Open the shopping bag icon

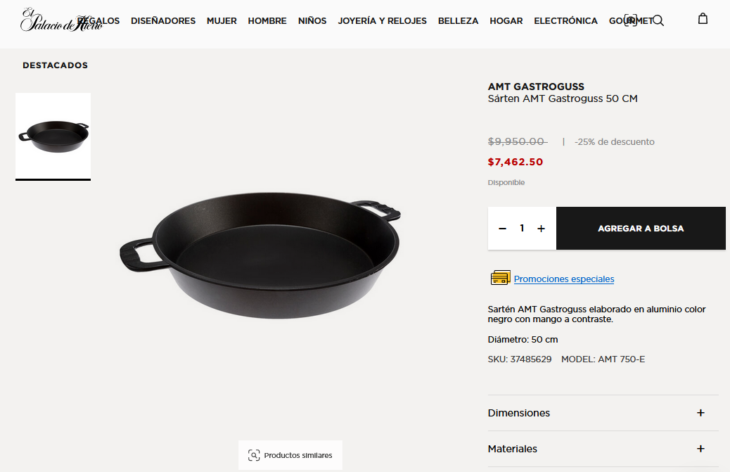tap(703, 19)
